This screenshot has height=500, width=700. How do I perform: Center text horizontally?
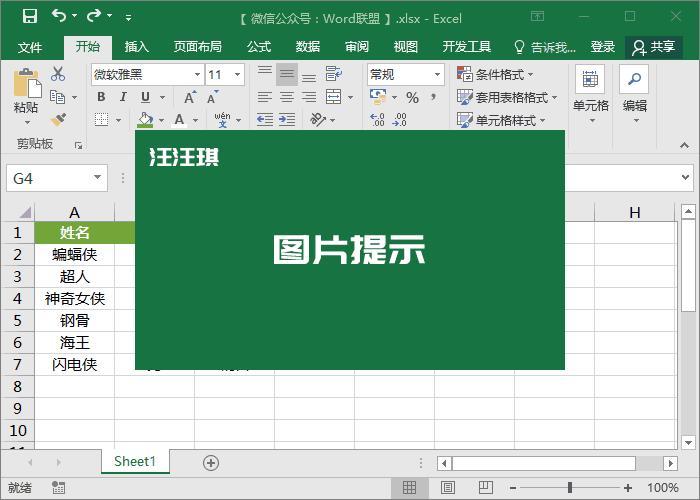click(287, 97)
